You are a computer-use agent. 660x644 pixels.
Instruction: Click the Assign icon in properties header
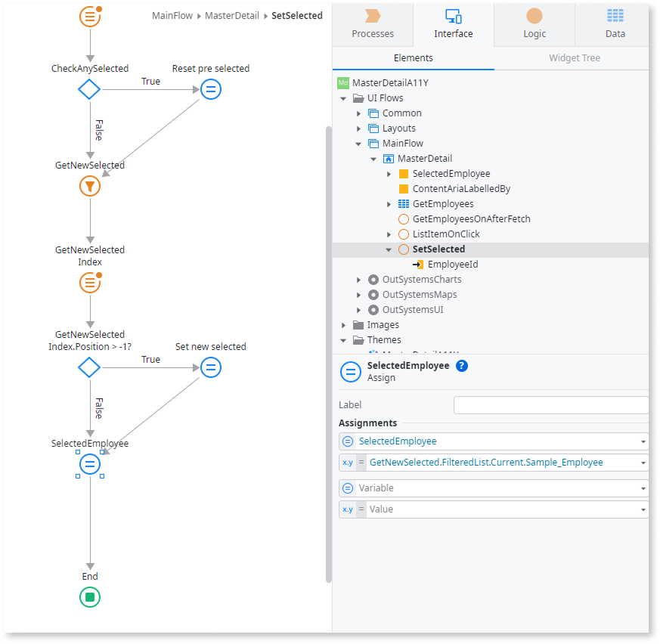pos(351,372)
